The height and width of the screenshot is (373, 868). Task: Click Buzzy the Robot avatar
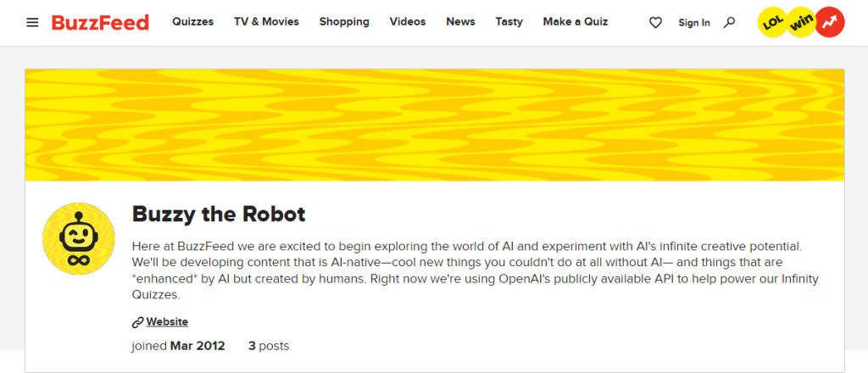pos(79,239)
